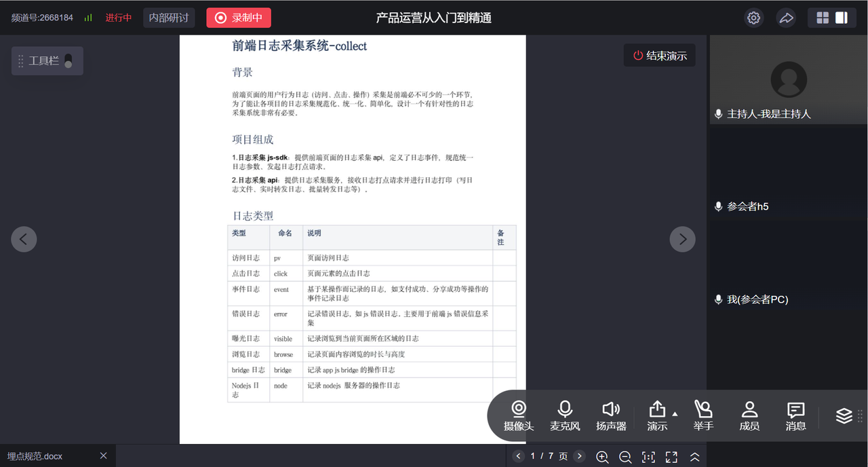Click mic icon beside 主持人-我是主持人
The height and width of the screenshot is (467, 868).
[719, 114]
